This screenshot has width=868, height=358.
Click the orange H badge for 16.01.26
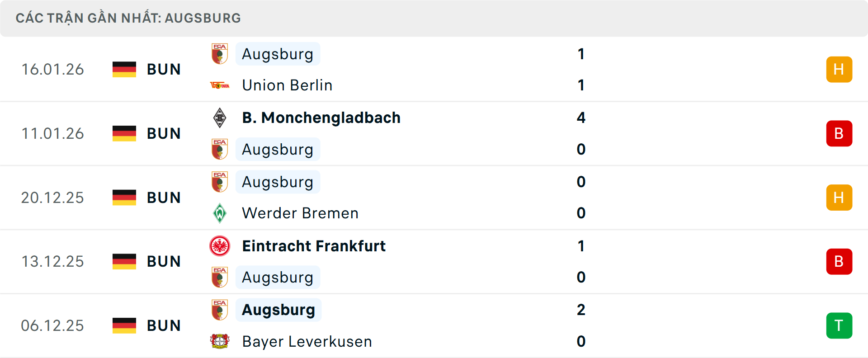click(839, 69)
